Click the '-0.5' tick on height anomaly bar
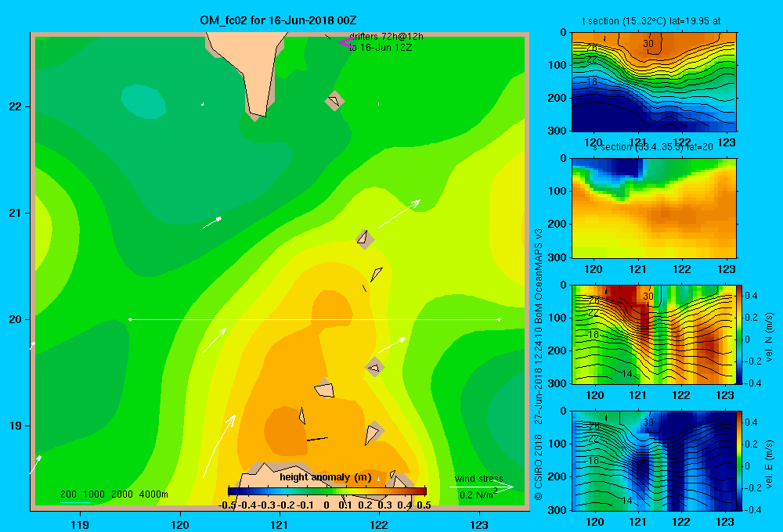783x532 pixels. (x=227, y=505)
